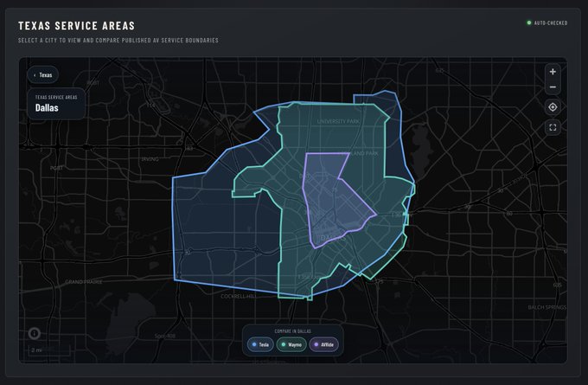
Task: Zoom in with the plus button
Action: click(x=553, y=72)
